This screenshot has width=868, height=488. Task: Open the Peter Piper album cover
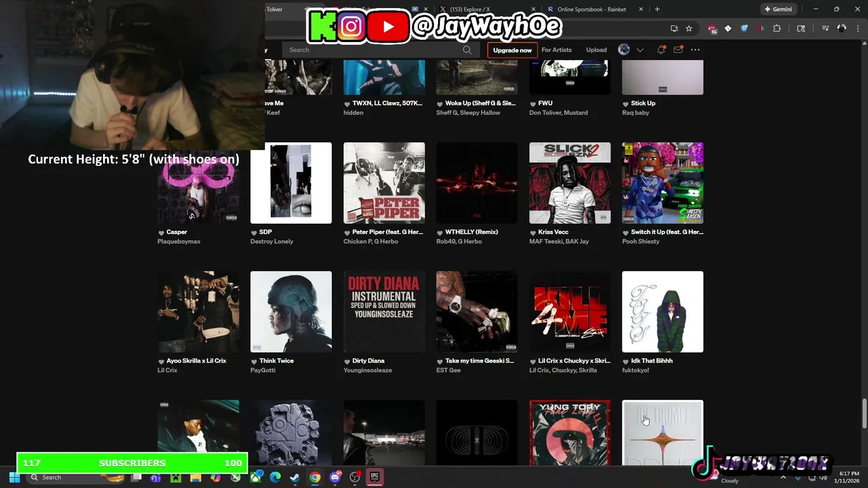pyautogui.click(x=384, y=183)
